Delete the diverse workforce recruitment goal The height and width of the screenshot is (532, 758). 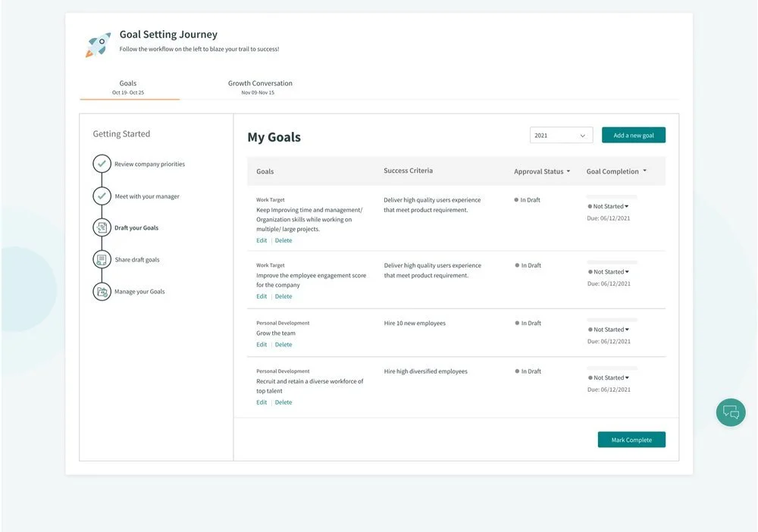point(283,402)
